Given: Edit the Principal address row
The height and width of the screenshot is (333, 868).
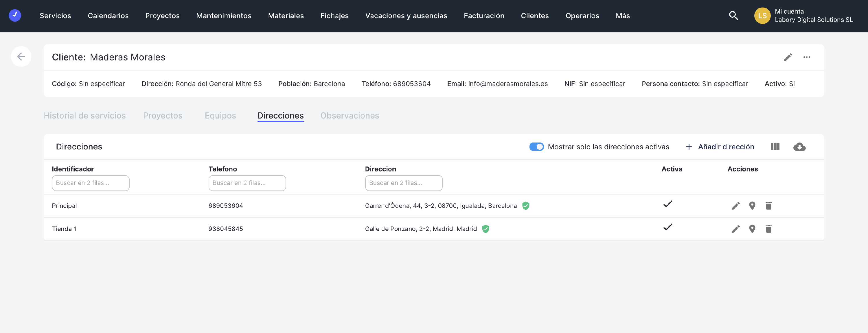Looking at the screenshot, I should 735,206.
